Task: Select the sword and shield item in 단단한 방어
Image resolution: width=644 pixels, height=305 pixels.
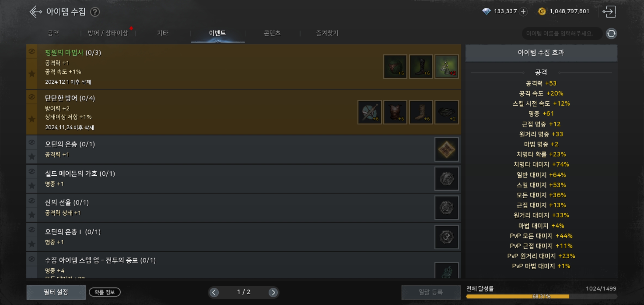Action: pyautogui.click(x=369, y=112)
